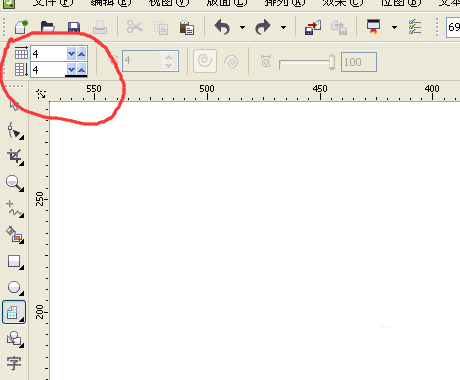Open the undo history dropdown arrow

242,27
